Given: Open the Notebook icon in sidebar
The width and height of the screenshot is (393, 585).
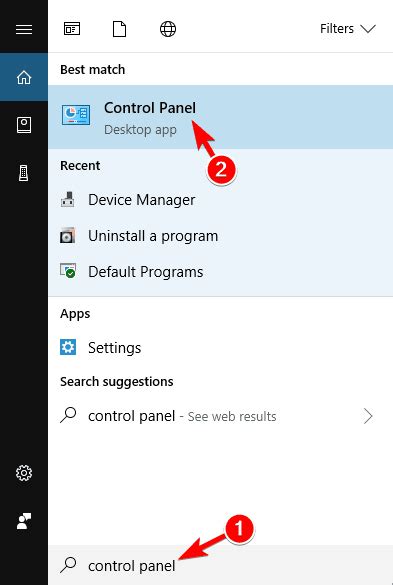Looking at the screenshot, I should pos(24,125).
